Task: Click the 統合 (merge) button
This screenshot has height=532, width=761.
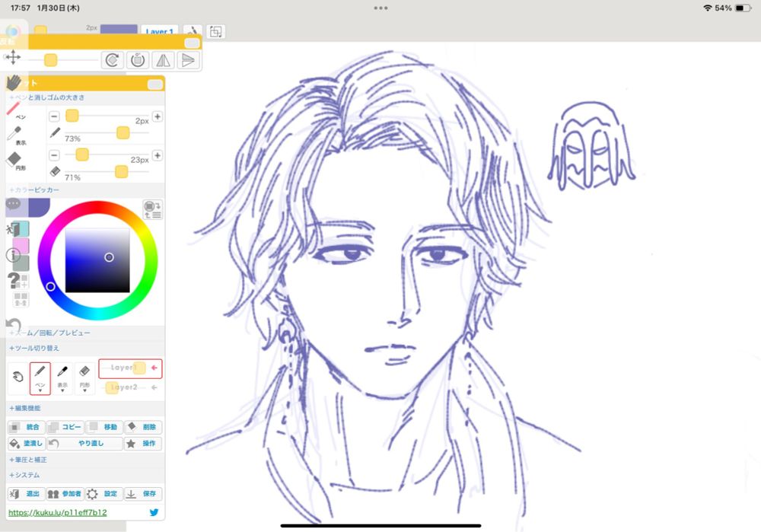Action: coord(26,427)
